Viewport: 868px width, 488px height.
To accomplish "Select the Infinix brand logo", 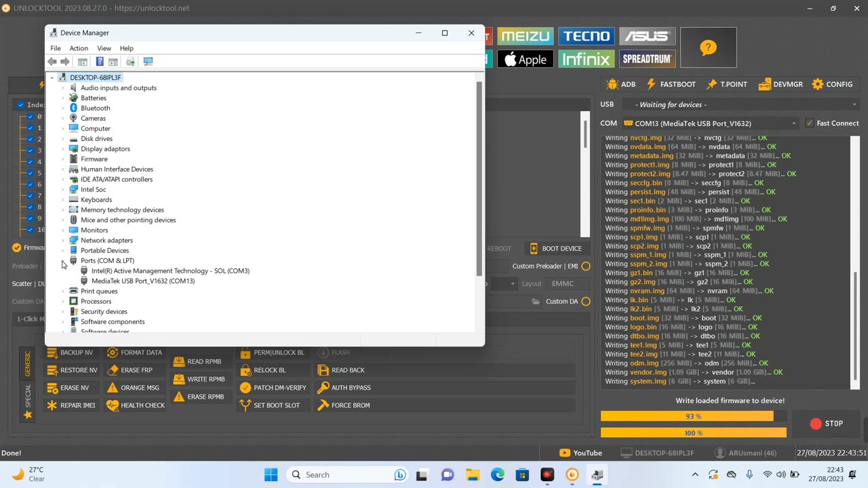I will click(587, 59).
